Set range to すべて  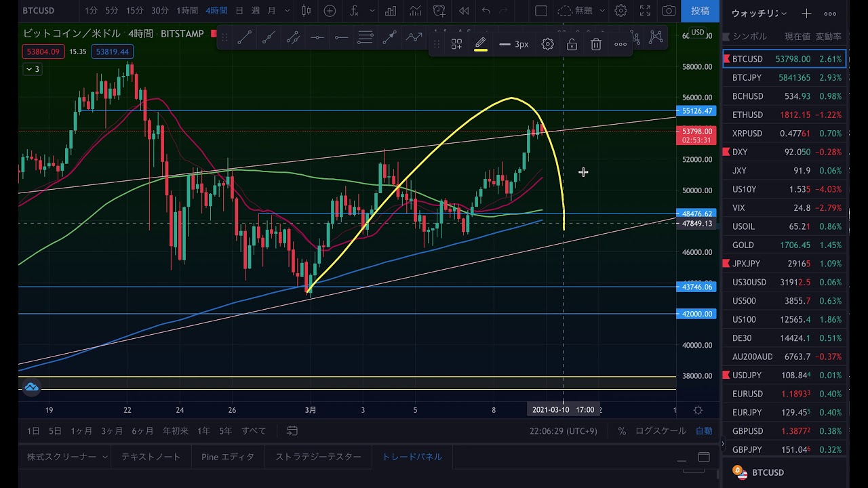click(x=254, y=430)
